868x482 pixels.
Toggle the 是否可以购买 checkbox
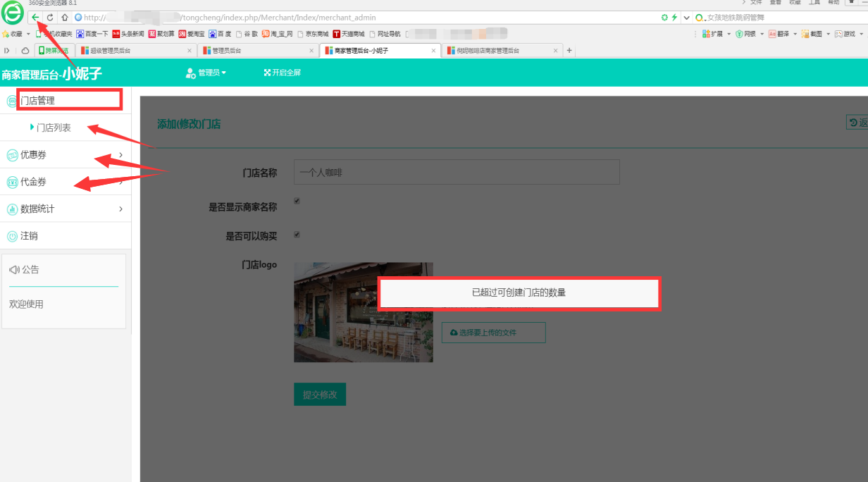click(x=297, y=235)
